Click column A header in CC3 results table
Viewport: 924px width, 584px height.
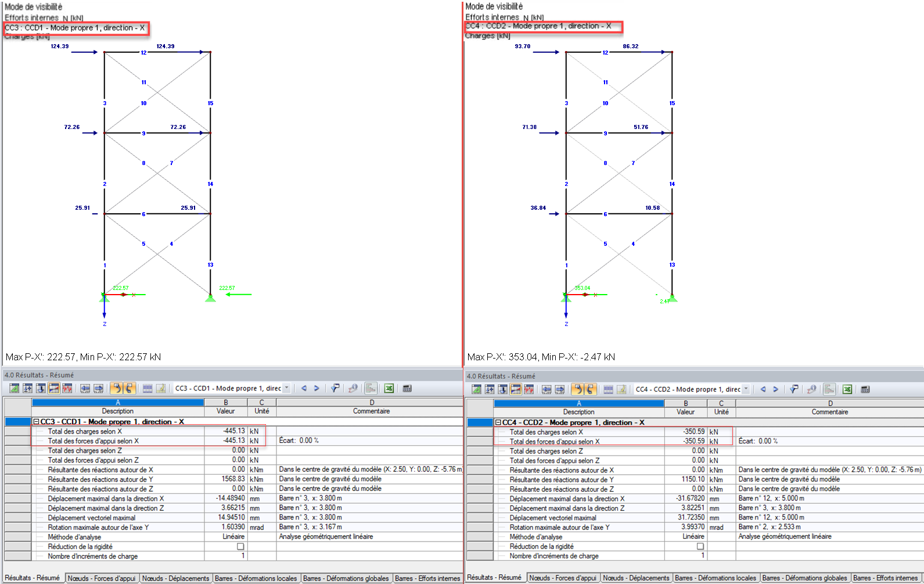[118, 402]
